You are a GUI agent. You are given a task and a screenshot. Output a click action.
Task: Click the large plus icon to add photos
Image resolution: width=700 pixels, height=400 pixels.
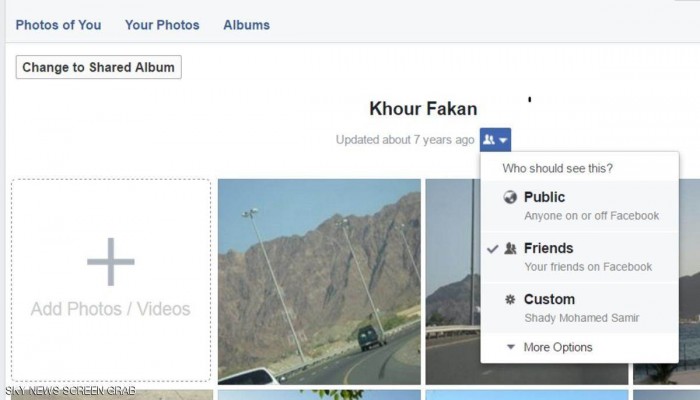111,262
